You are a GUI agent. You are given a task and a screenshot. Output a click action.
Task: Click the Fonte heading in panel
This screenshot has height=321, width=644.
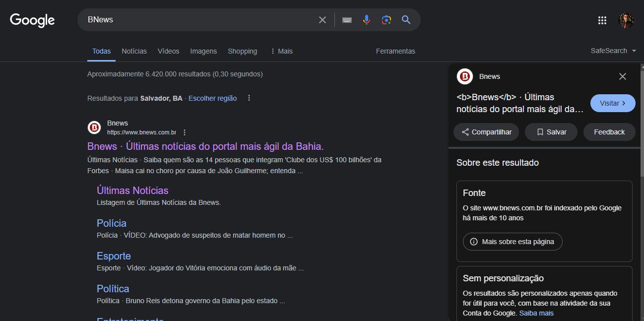point(474,193)
